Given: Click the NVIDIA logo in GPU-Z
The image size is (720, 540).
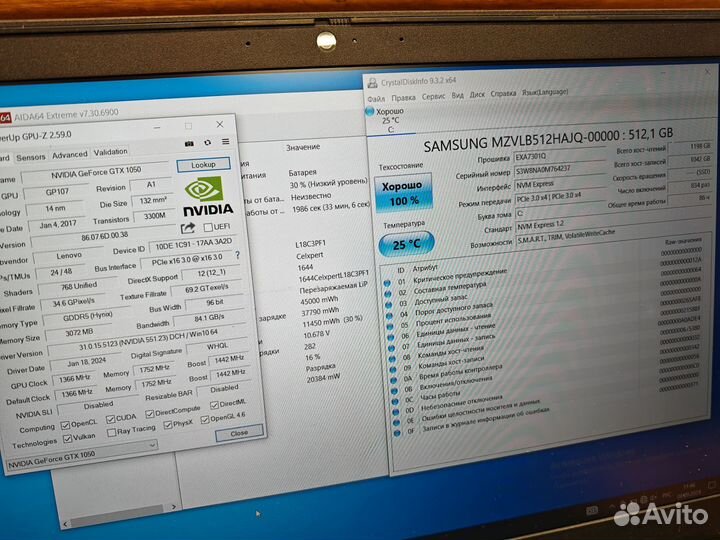Looking at the screenshot, I should tap(208, 197).
